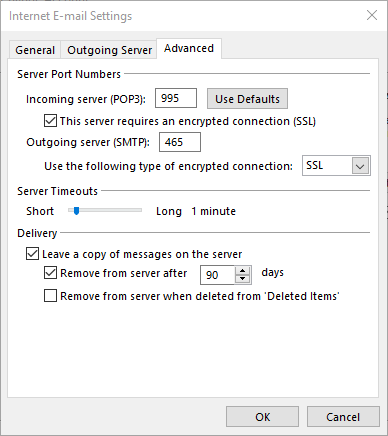Screen dimensions: 388x436
Task: Click the outgoing server SMTP port field
Action: (x=180, y=142)
